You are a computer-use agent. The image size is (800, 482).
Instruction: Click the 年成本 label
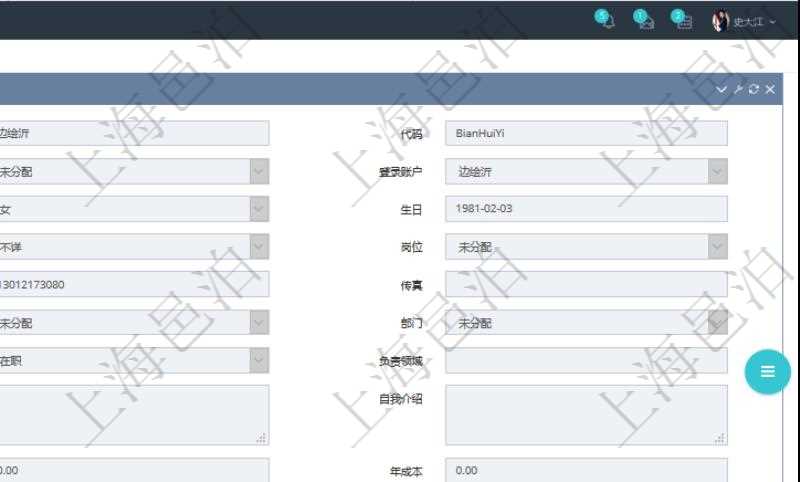point(406,471)
